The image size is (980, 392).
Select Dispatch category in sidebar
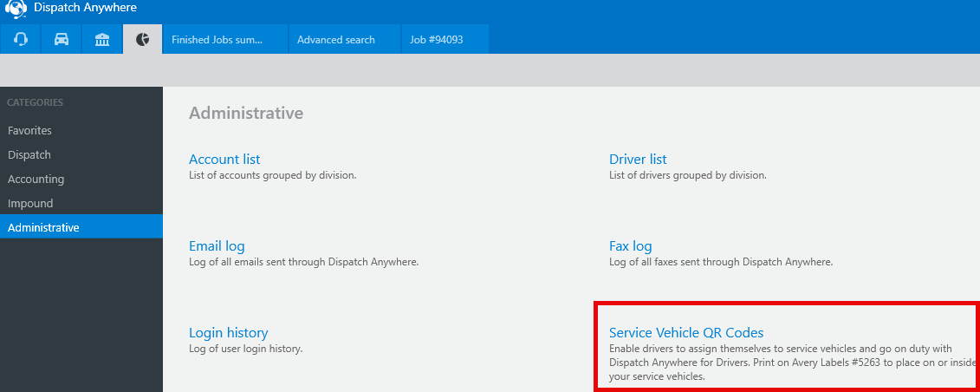(x=81, y=155)
